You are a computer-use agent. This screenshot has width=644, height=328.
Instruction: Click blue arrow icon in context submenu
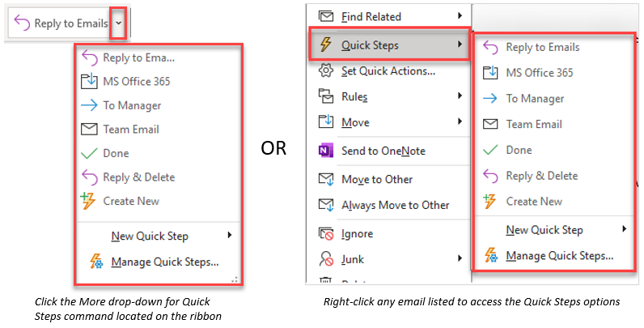tap(490, 98)
